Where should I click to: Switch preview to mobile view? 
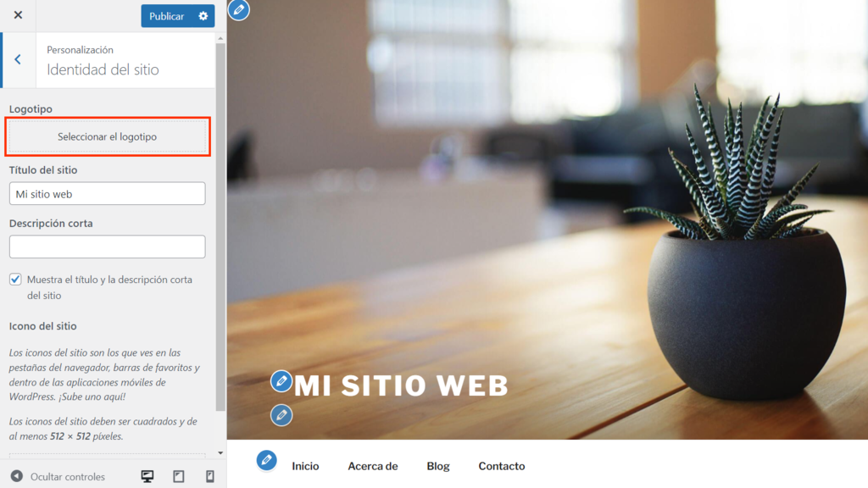tap(209, 476)
